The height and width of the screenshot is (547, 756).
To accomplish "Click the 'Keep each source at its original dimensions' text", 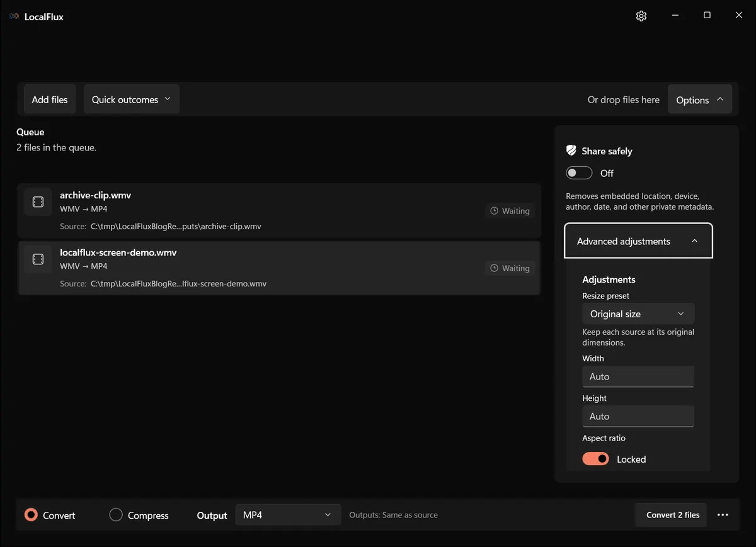I will (638, 337).
